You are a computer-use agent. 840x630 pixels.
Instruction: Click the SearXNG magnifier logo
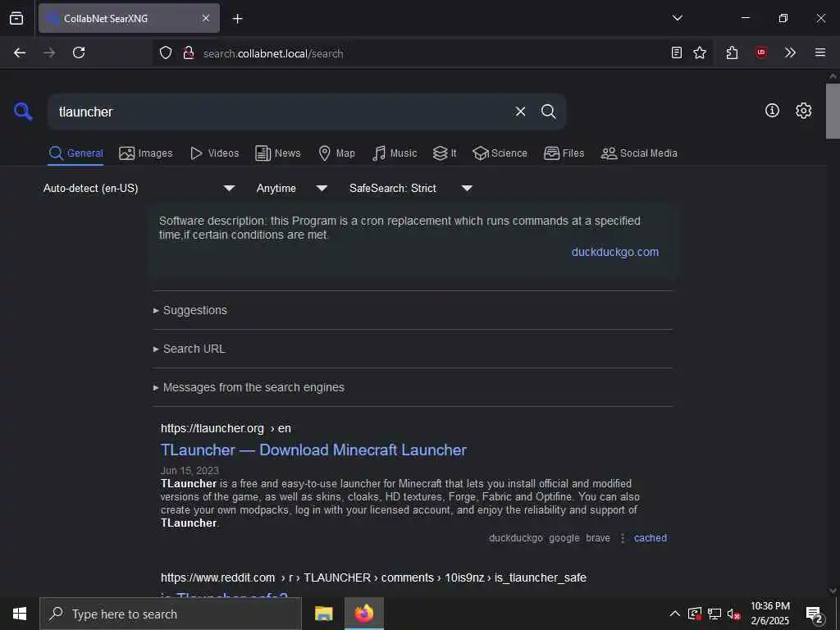pyautogui.click(x=23, y=112)
